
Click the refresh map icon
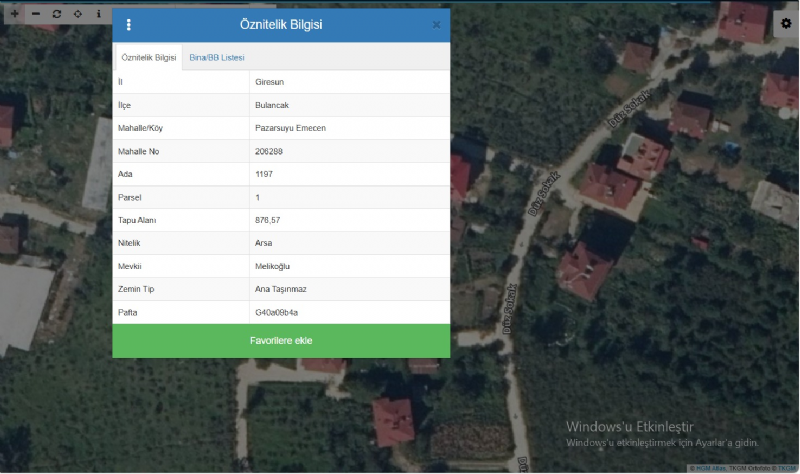pyautogui.click(x=56, y=14)
